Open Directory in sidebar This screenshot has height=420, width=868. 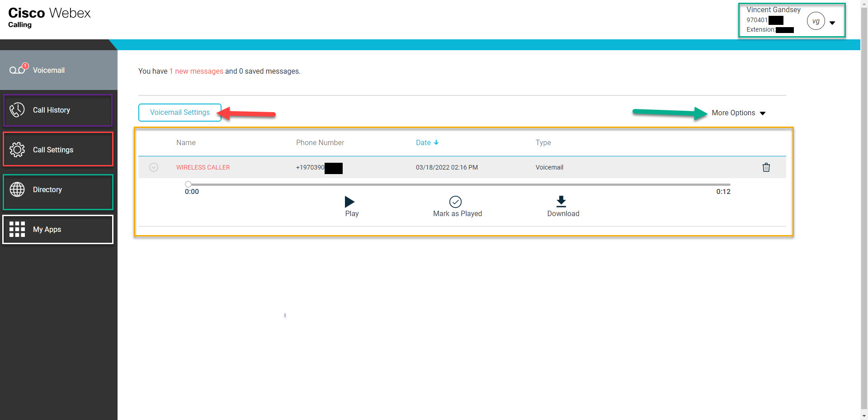pos(58,190)
